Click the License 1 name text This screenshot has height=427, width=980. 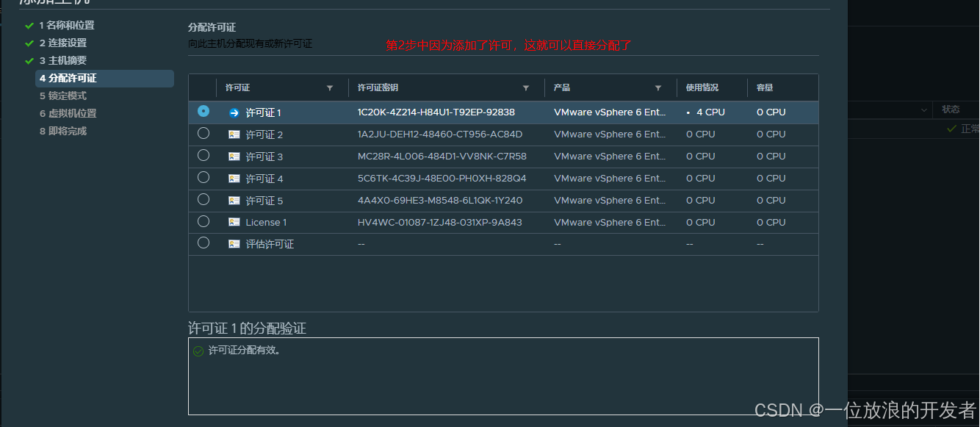pos(266,222)
